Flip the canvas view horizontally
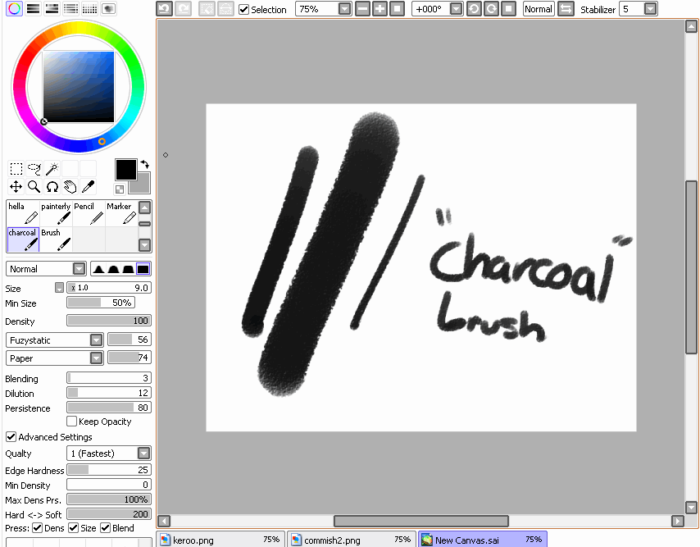This screenshot has width=700, height=547. (566, 9)
